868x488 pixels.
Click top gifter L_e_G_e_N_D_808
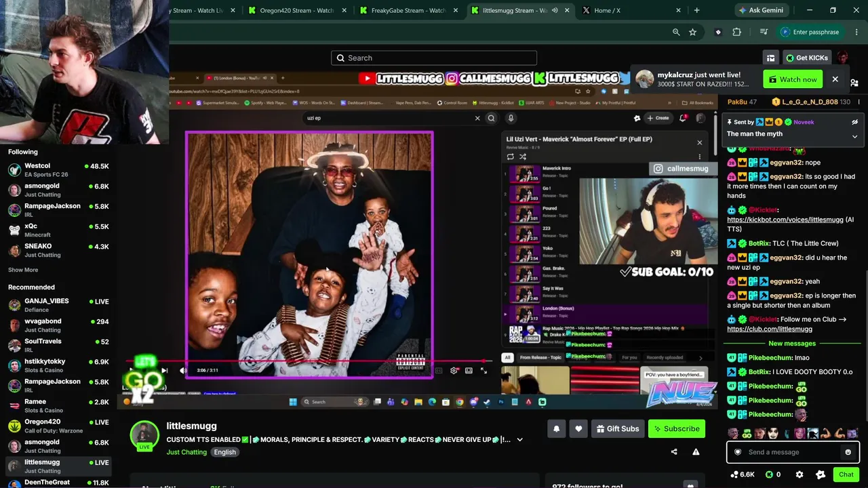click(x=810, y=102)
